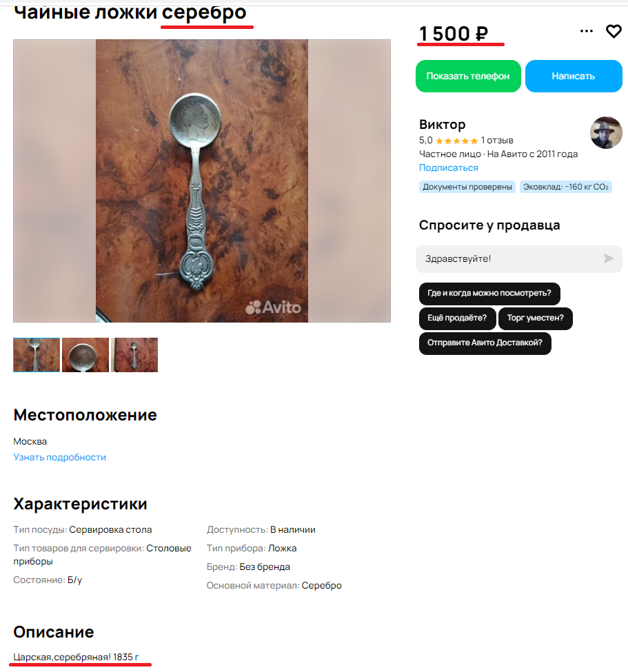This screenshot has width=628, height=672.
Task: Add listing to favorites with heart icon
Action: (x=614, y=31)
